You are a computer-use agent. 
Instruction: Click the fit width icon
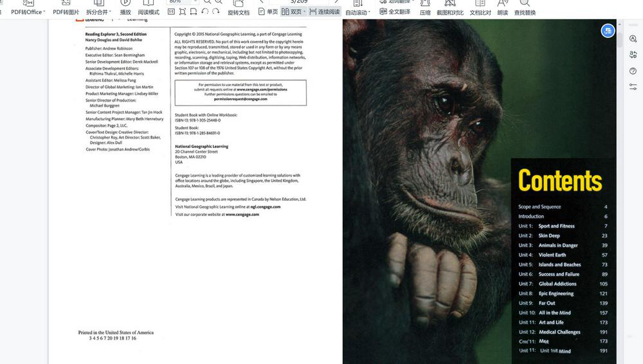pos(194,12)
